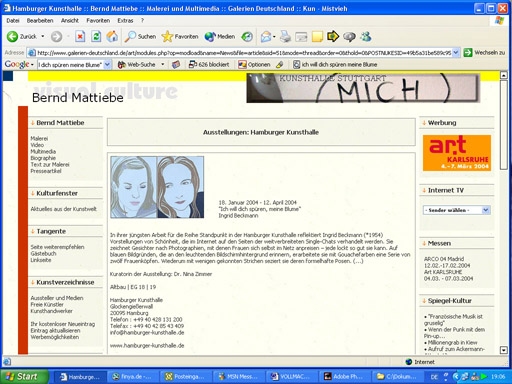The height and width of the screenshot is (384, 512).
Task: Open the Discuss speech bubble icon
Action: 349,36
